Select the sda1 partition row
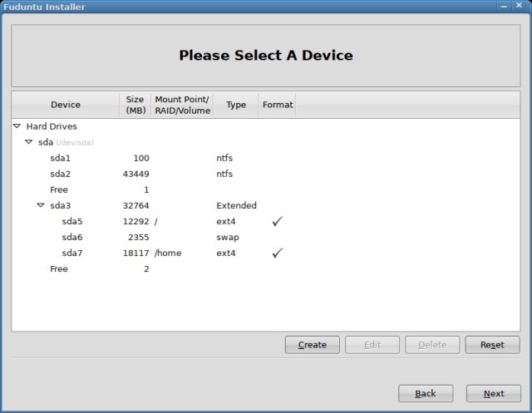 click(266, 158)
